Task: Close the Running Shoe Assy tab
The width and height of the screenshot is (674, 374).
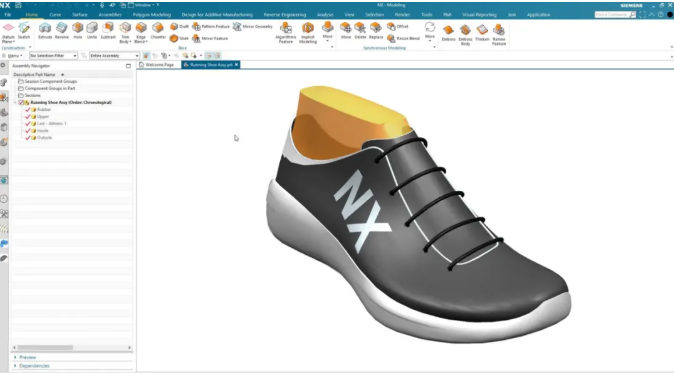Action: coord(236,65)
